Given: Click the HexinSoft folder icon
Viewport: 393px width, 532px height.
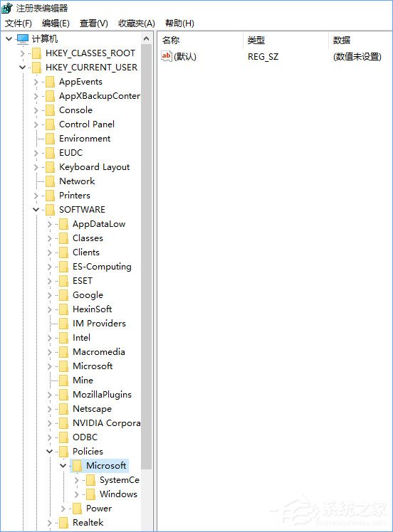Looking at the screenshot, I should (x=64, y=309).
